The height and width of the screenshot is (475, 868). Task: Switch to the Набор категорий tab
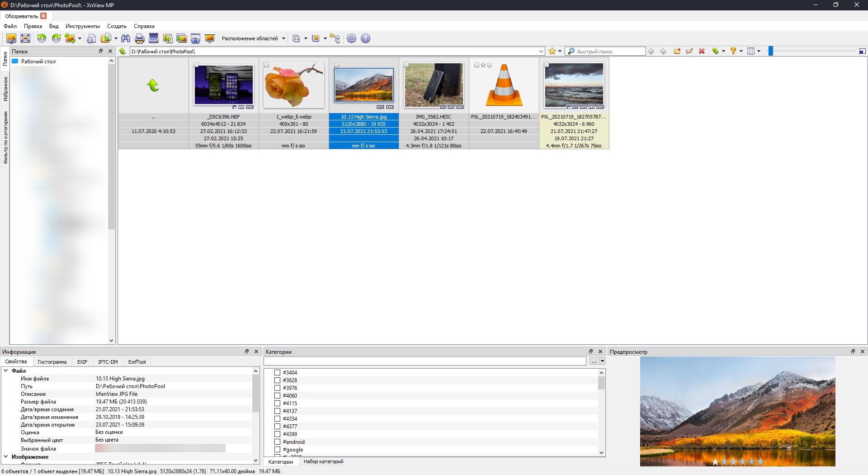pos(323,461)
